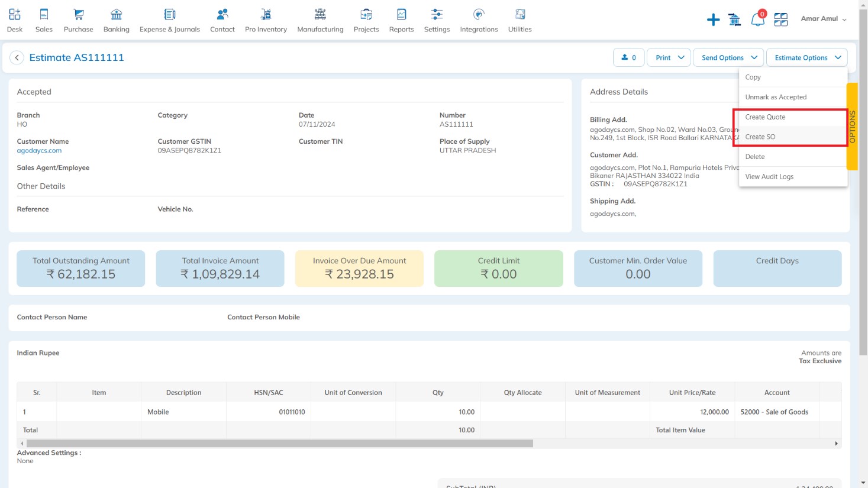Viewport: 868px width, 488px height.
Task: Click the bank building icon in header
Action: point(735,20)
